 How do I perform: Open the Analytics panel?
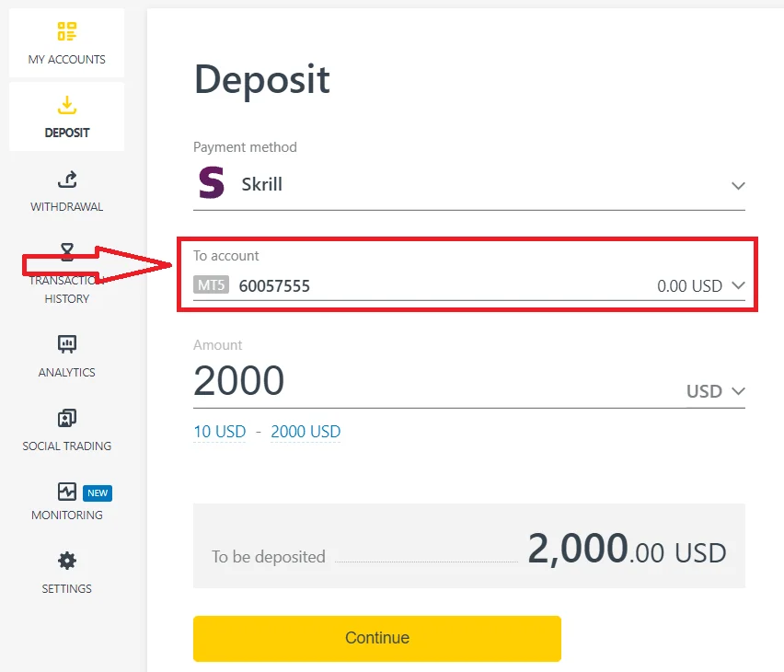[66, 353]
